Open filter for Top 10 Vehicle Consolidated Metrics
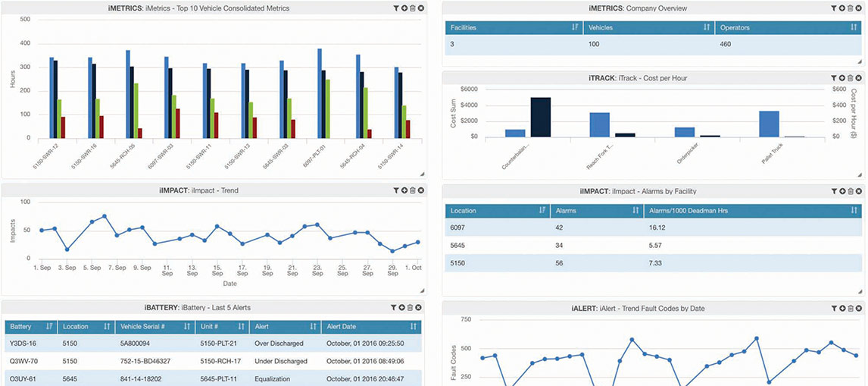 (396, 8)
